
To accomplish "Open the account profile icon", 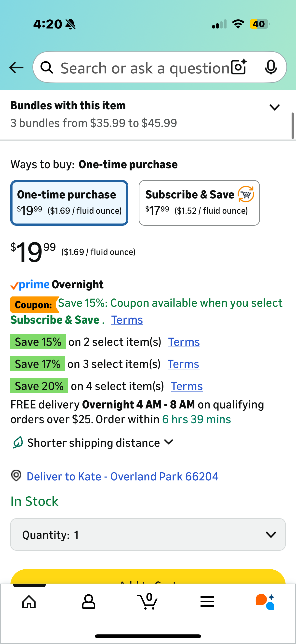I will 88,602.
